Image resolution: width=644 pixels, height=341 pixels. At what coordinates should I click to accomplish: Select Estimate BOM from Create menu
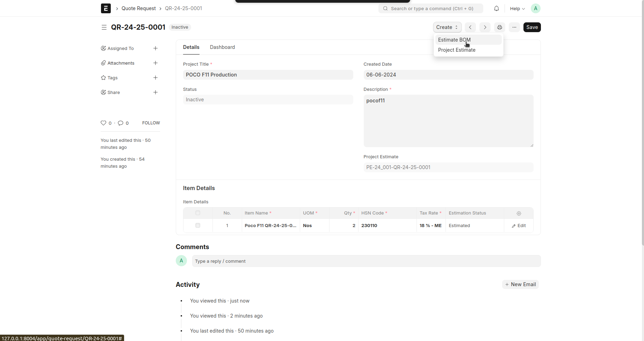[454, 40]
